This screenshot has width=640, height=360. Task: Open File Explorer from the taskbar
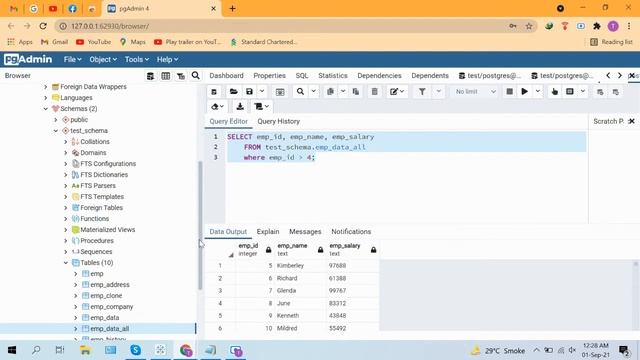85,350
